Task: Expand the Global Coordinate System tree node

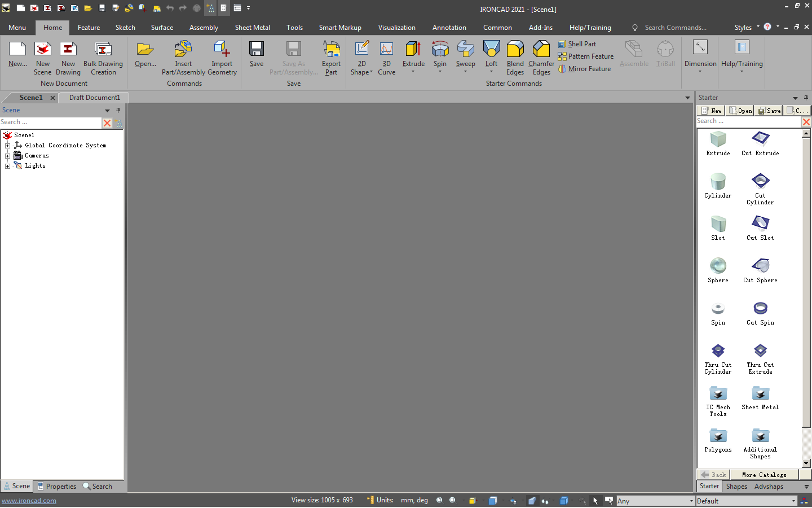Action: 7,145
